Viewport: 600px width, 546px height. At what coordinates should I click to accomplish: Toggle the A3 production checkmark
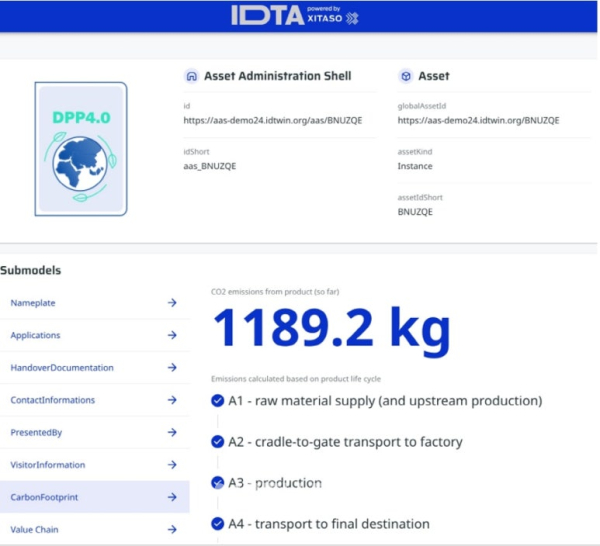pyautogui.click(x=218, y=483)
